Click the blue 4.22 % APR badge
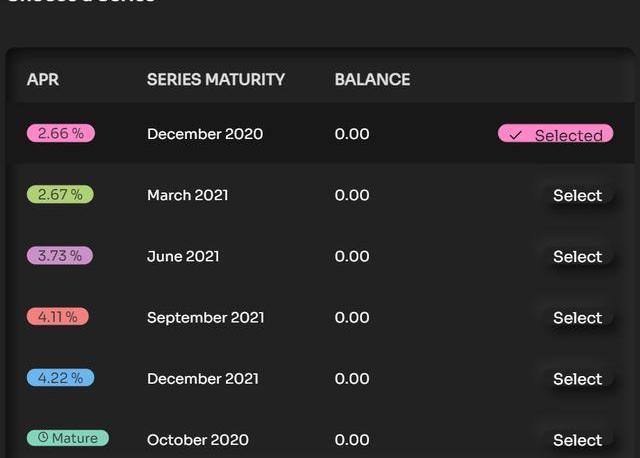The image size is (640, 458). 60,378
